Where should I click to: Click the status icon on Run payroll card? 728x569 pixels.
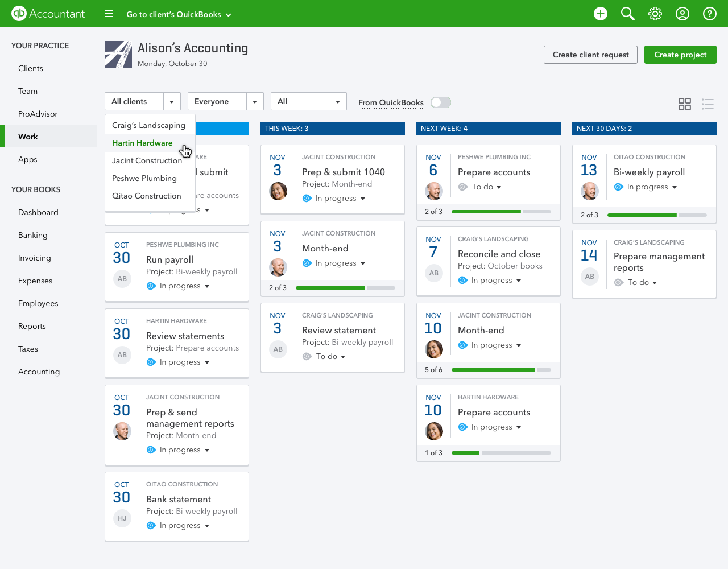click(x=151, y=286)
